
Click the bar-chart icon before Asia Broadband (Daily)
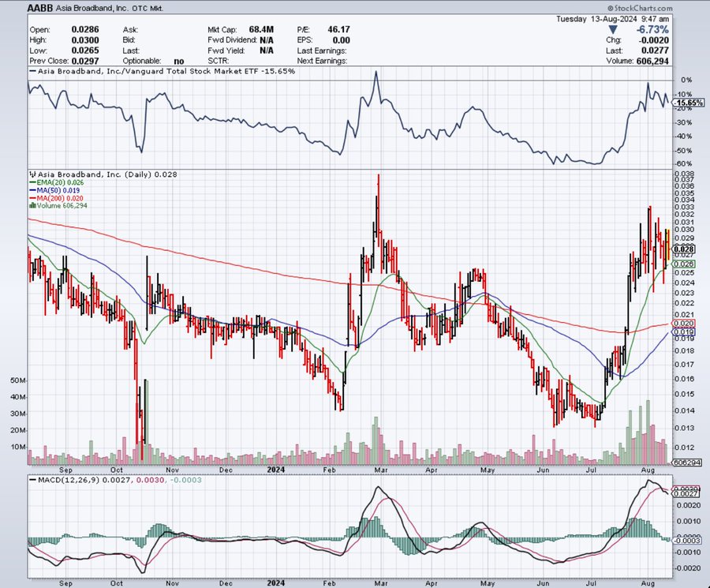coord(32,174)
